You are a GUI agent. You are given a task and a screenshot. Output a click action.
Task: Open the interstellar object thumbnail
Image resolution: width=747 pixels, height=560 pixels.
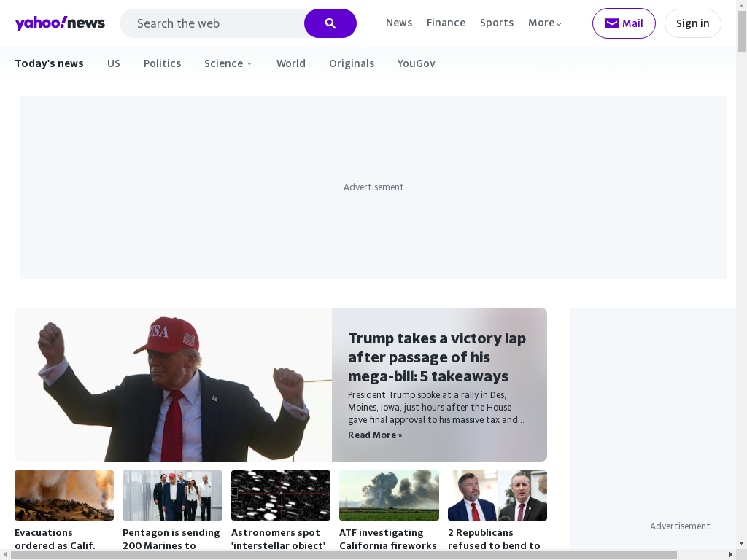pos(281,495)
